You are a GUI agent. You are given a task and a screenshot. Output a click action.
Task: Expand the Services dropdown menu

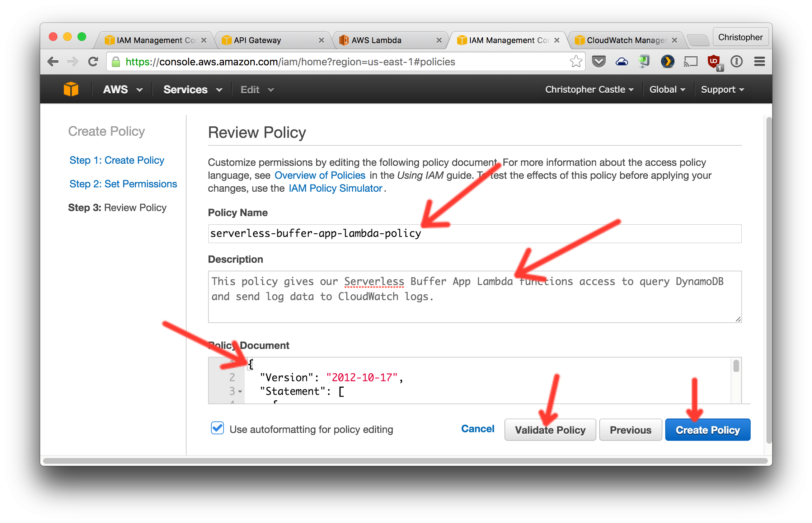[x=193, y=89]
